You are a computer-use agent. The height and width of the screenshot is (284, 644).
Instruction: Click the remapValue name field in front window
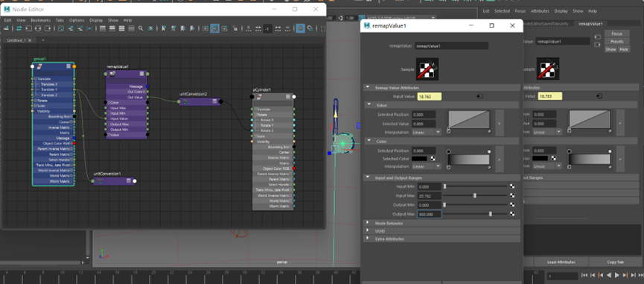(x=451, y=46)
